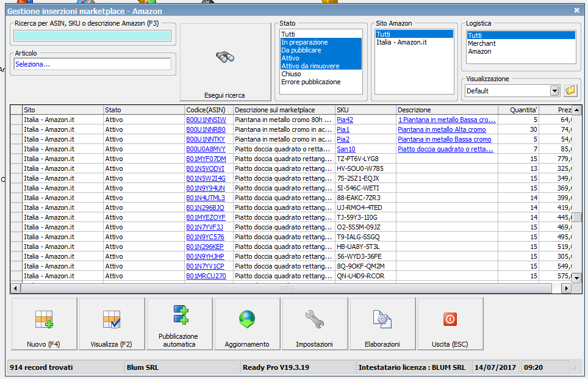Click the red Uscita (ESC) power icon
This screenshot has width=588, height=379.
450,319
